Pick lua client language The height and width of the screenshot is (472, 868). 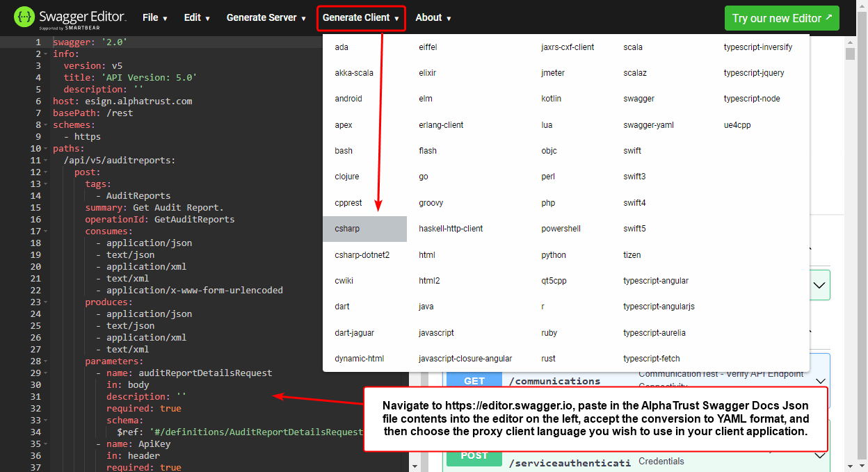(547, 125)
